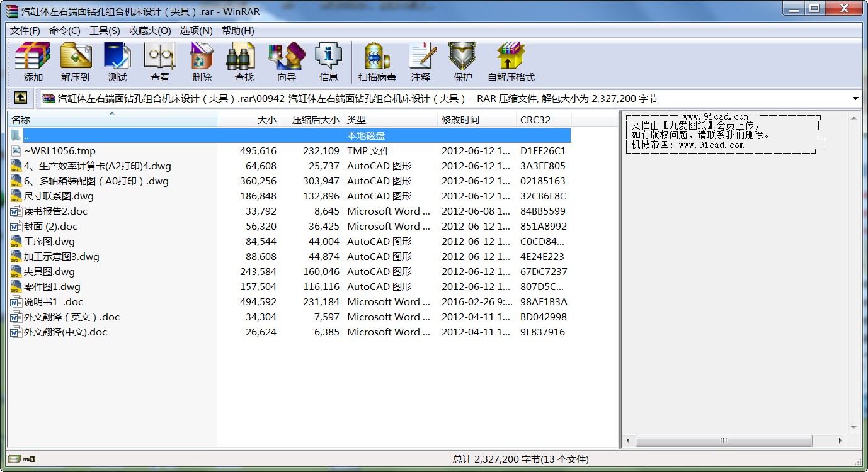Select file 加工示意图3.dwg
Viewport: 868px width, 472px height.
tap(62, 257)
